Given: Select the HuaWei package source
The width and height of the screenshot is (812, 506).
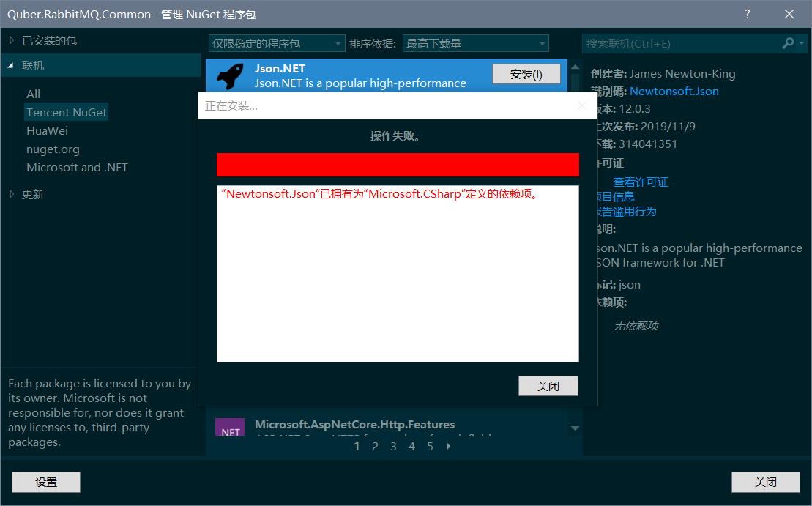Looking at the screenshot, I should pos(47,131).
